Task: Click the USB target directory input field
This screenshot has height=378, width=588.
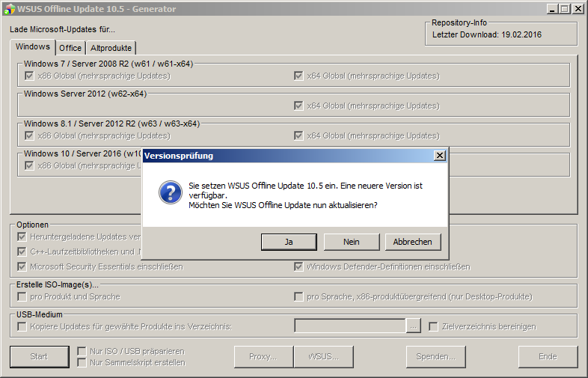Action: click(x=350, y=326)
